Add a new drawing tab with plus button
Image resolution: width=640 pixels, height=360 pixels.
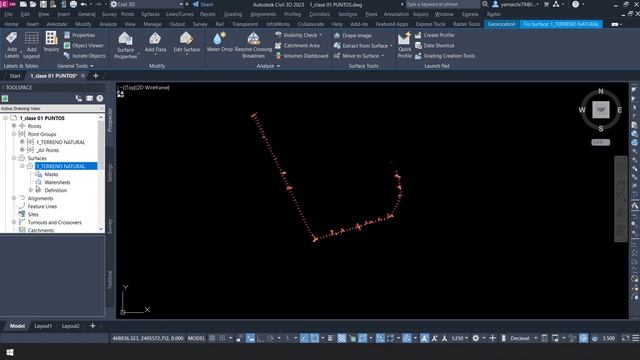pyautogui.click(x=96, y=76)
